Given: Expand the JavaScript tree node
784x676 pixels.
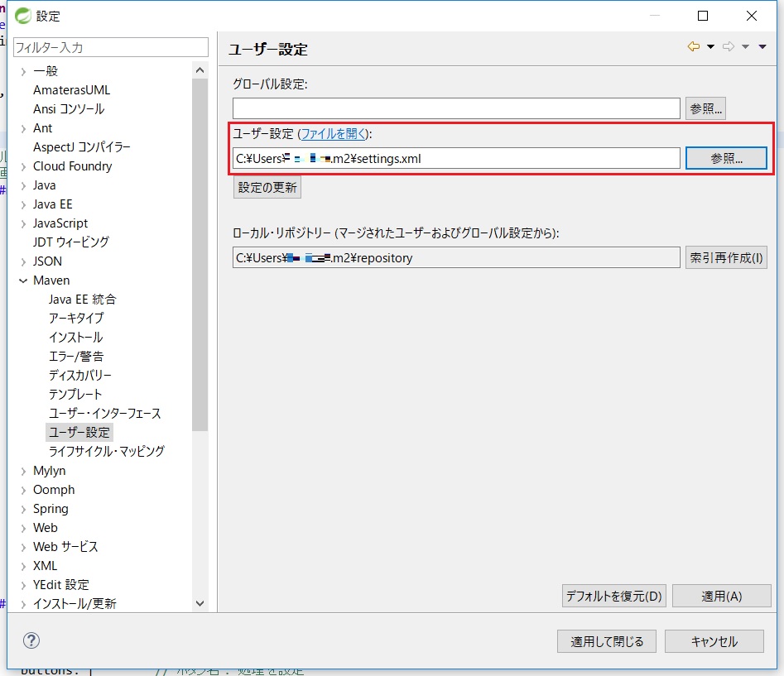Looking at the screenshot, I should pyautogui.click(x=23, y=224).
